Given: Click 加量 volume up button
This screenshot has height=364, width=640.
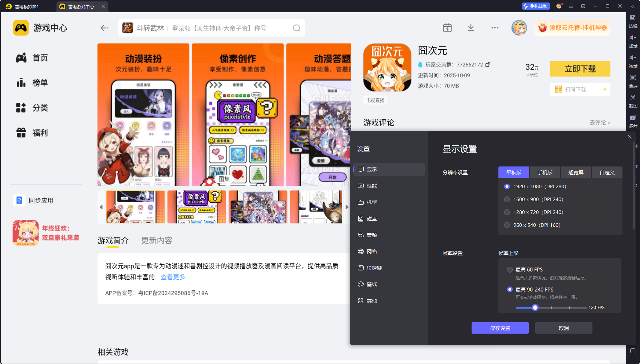Looking at the screenshot, I should point(633,41).
